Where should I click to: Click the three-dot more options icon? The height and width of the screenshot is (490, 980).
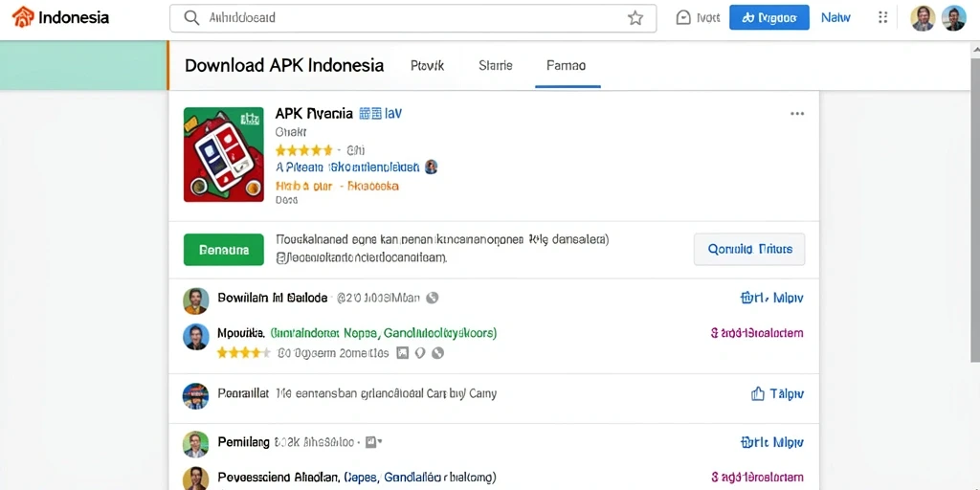[x=797, y=114]
